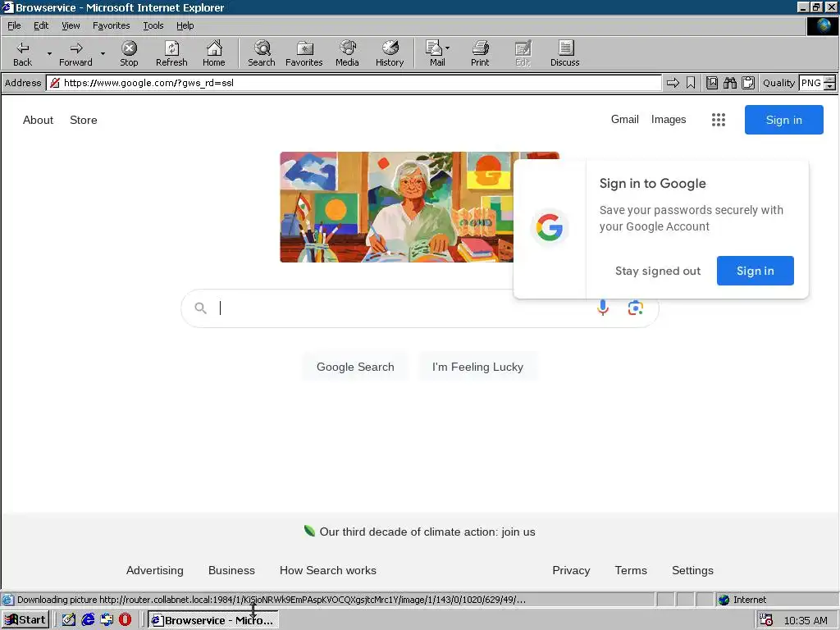Expand the Mail dropdown arrow
Screen dimensions: 840x630
coord(447,48)
